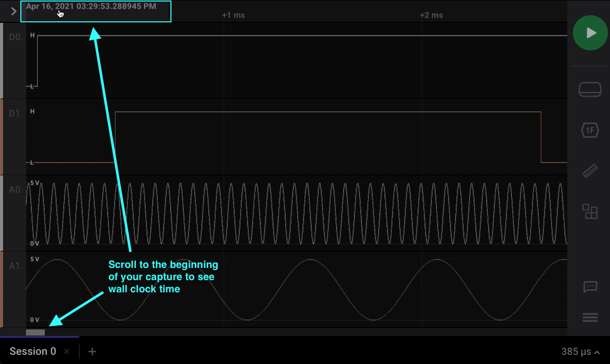Click the horizontal scrollbar thumb
The height and width of the screenshot is (364, 610).
coord(35,332)
